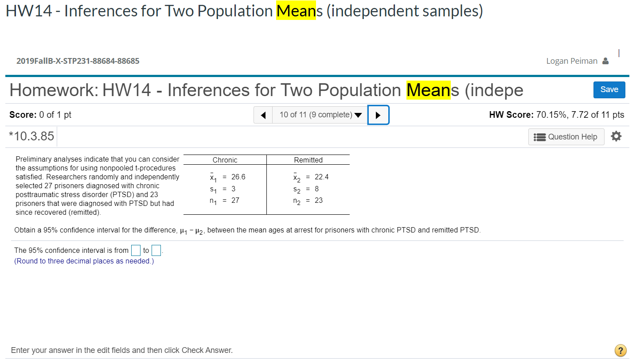
Task: Click the circular help question mark icon
Action: tap(621, 350)
